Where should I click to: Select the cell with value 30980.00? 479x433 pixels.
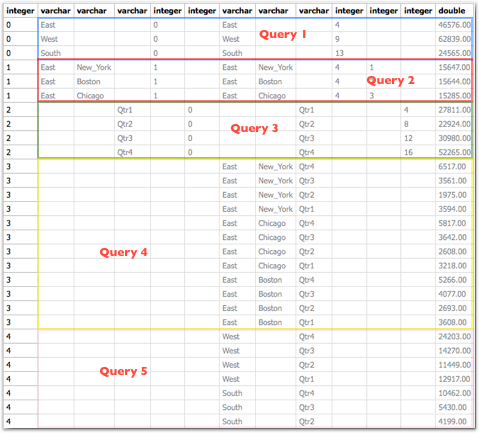454,138
